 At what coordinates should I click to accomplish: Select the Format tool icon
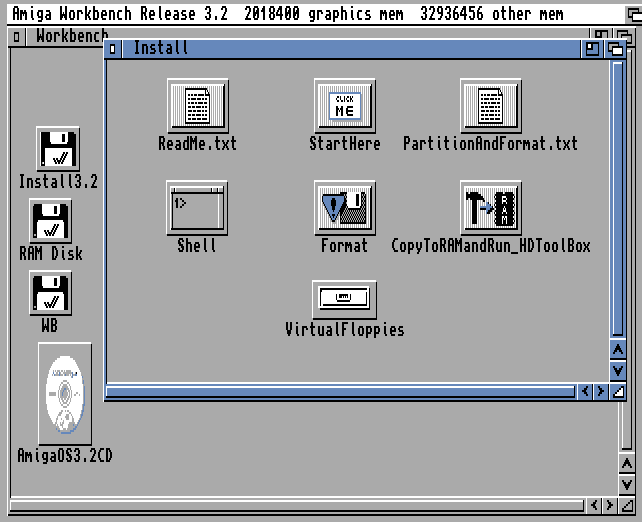(x=344, y=207)
